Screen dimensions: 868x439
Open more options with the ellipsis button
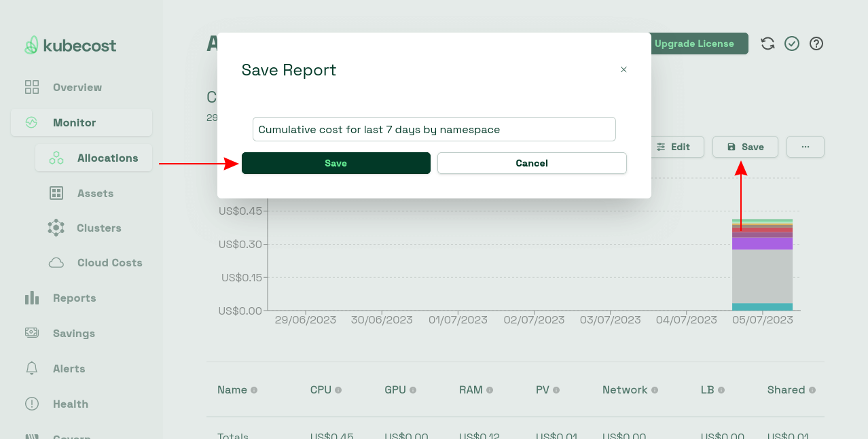(x=805, y=146)
